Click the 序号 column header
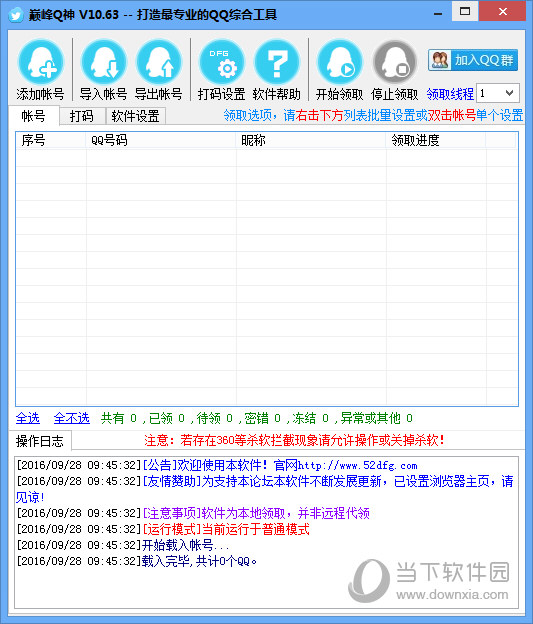 pos(51,140)
